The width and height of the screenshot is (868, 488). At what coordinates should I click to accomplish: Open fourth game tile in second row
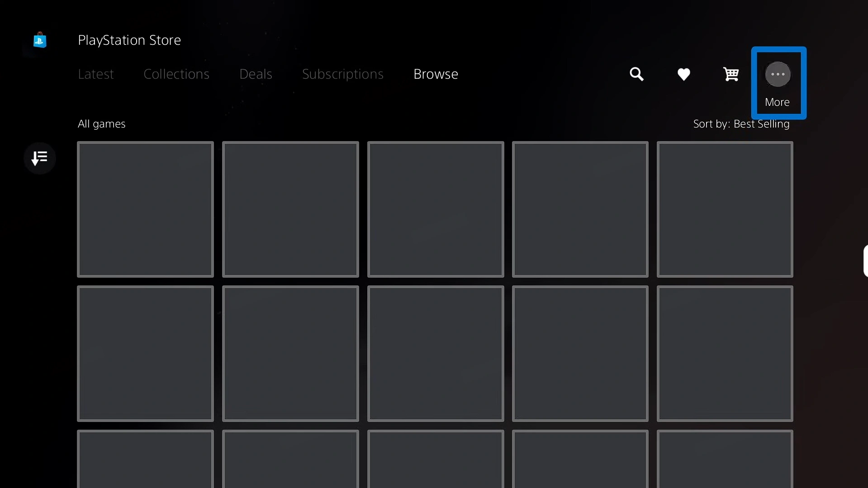pos(580,353)
